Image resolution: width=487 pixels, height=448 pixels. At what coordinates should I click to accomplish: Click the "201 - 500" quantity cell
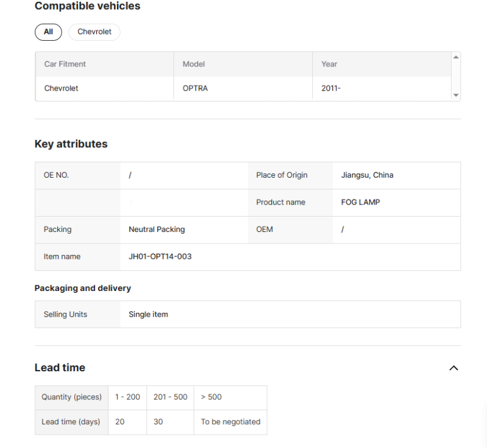pyautogui.click(x=170, y=397)
